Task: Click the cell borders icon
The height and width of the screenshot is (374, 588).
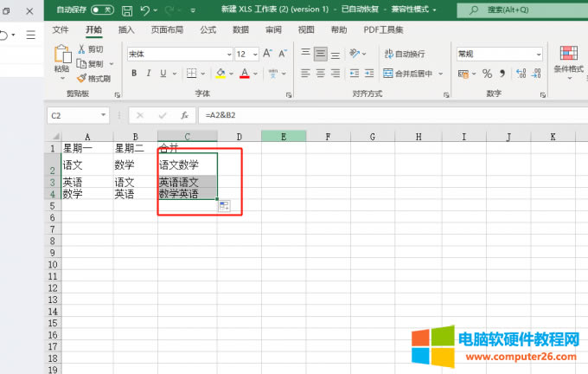Action: click(x=192, y=74)
